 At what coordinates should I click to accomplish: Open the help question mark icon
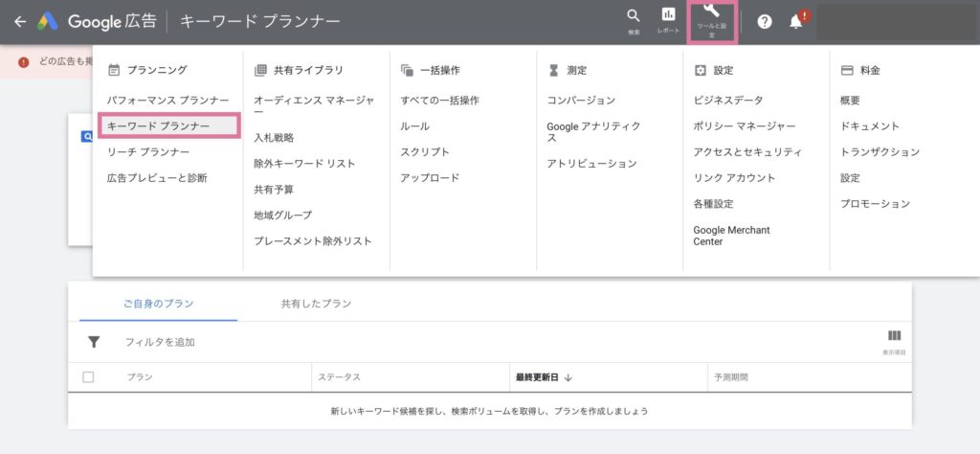pos(765,22)
